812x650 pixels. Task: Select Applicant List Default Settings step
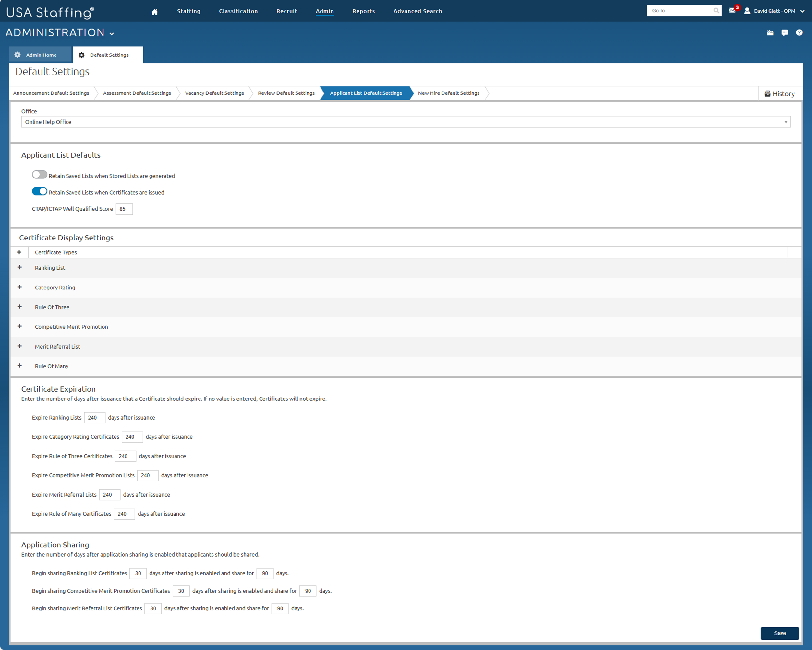pyautogui.click(x=366, y=93)
